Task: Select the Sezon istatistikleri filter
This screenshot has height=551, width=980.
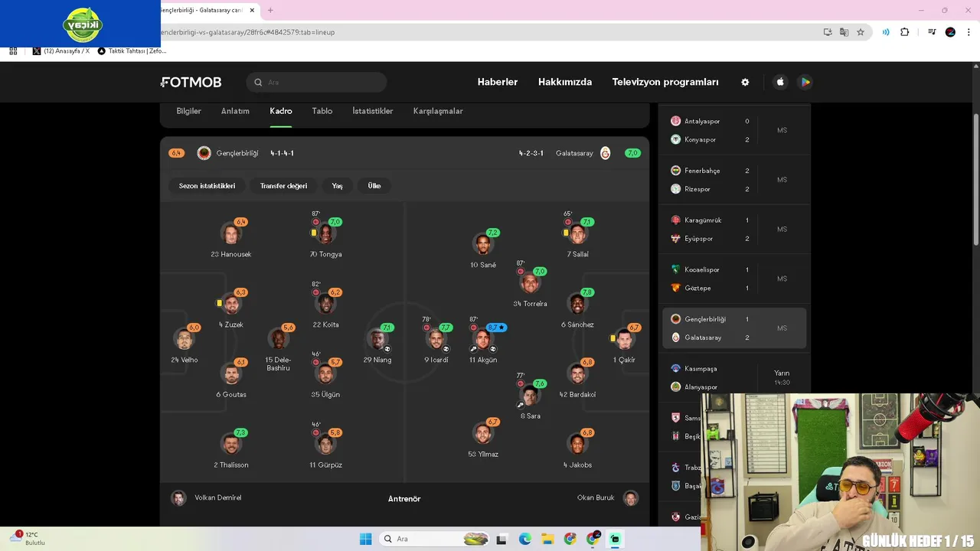Action: [x=207, y=186]
